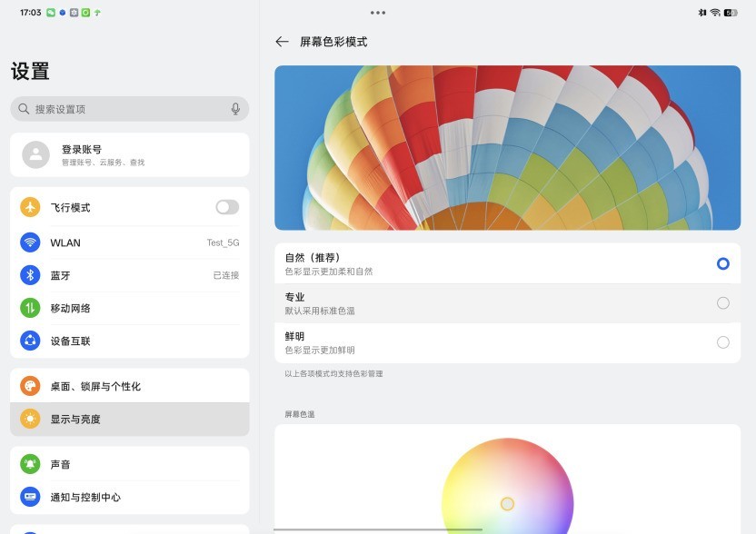Screen dimensions: 756x534
Task: Open the three-dot window menu
Action: click(x=378, y=13)
